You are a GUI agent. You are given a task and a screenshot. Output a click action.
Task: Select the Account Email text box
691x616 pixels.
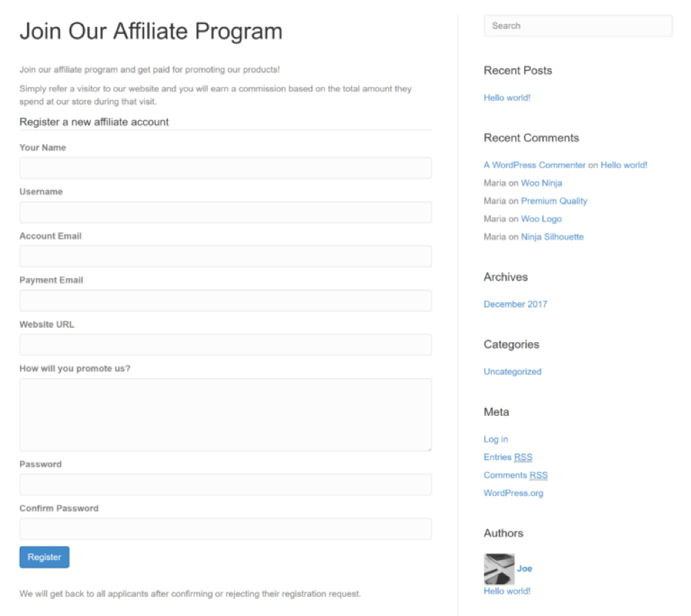pos(226,256)
